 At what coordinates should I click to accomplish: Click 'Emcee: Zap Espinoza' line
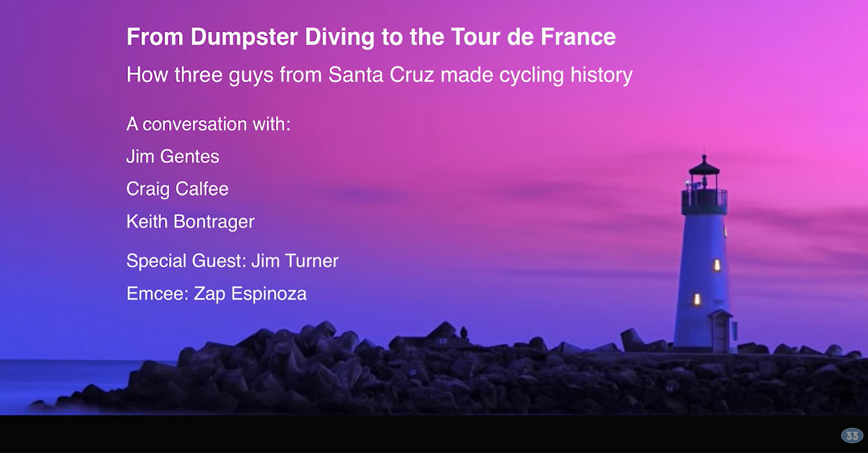[x=216, y=294]
